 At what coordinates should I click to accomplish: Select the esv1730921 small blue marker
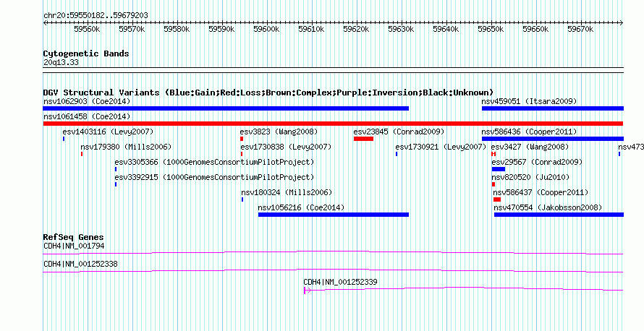click(397, 154)
